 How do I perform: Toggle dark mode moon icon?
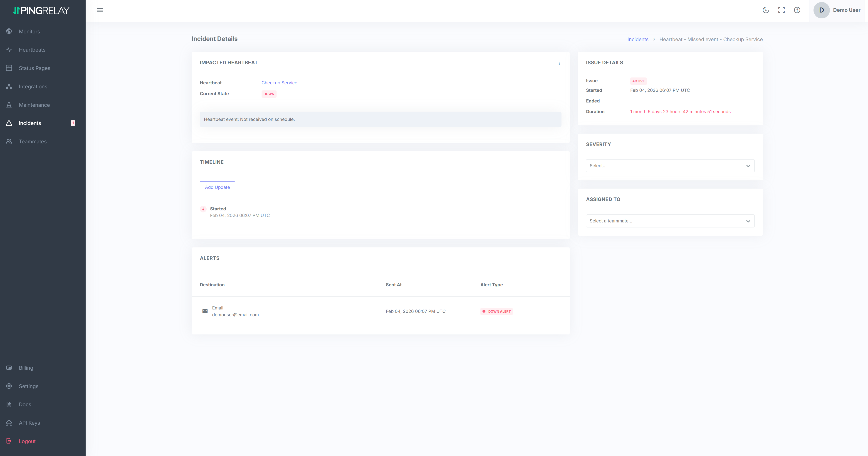click(766, 10)
